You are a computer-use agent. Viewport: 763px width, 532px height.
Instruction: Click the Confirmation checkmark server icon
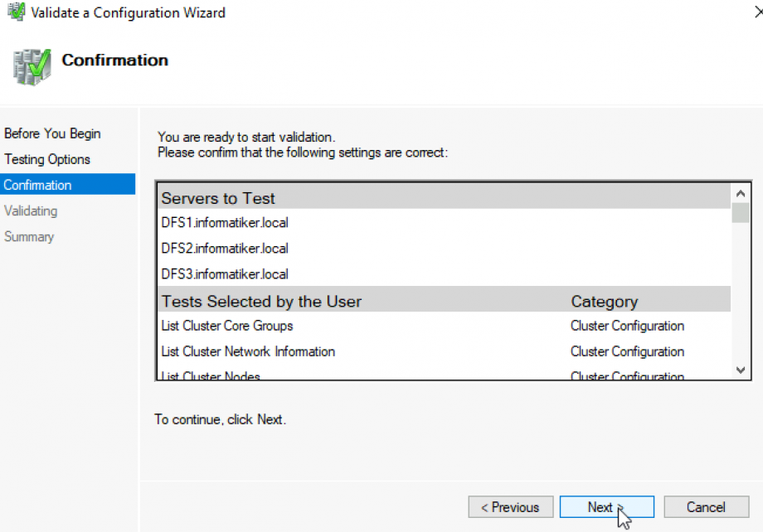pyautogui.click(x=32, y=66)
